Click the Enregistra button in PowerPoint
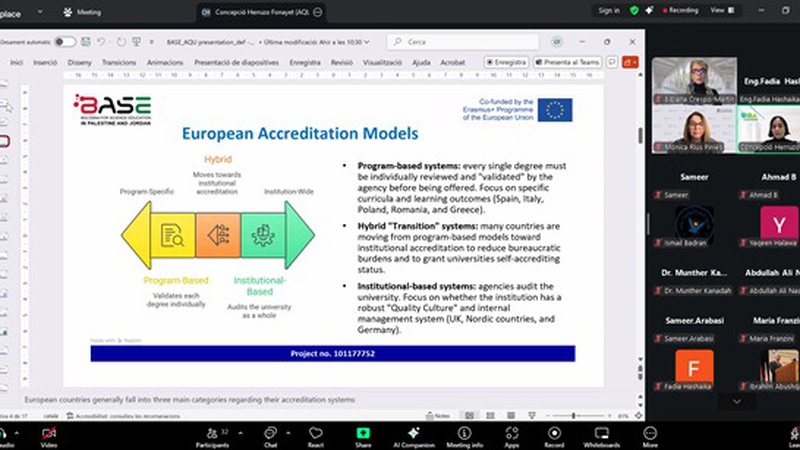Image resolution: width=800 pixels, height=450 pixels. click(506, 62)
